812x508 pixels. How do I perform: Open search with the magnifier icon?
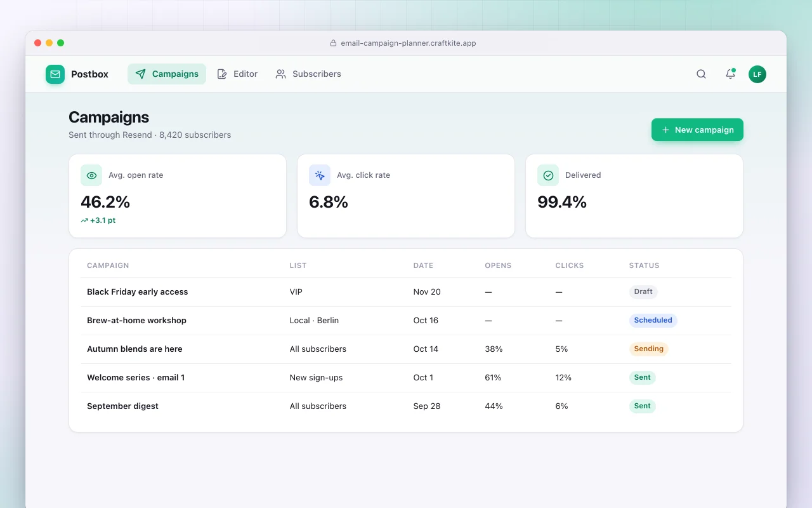(x=701, y=74)
